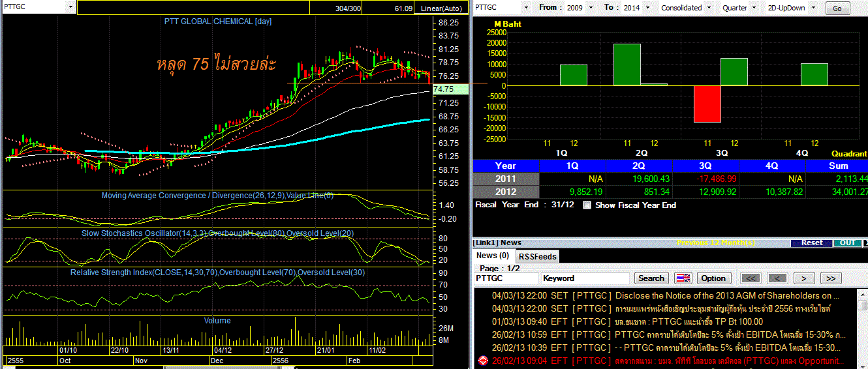Switch to the RSSFeeds tab
The width and height of the screenshot is (868, 369).
538,256
